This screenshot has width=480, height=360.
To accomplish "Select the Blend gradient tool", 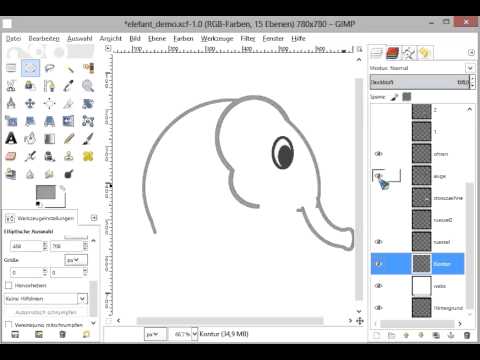I will pyautogui.click(x=49, y=139).
